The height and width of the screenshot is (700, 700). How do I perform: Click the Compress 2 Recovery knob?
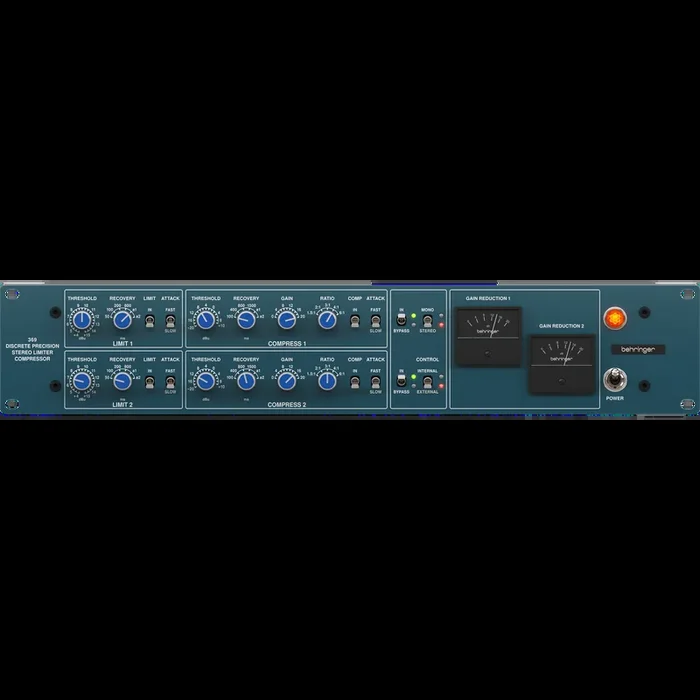tap(246, 381)
